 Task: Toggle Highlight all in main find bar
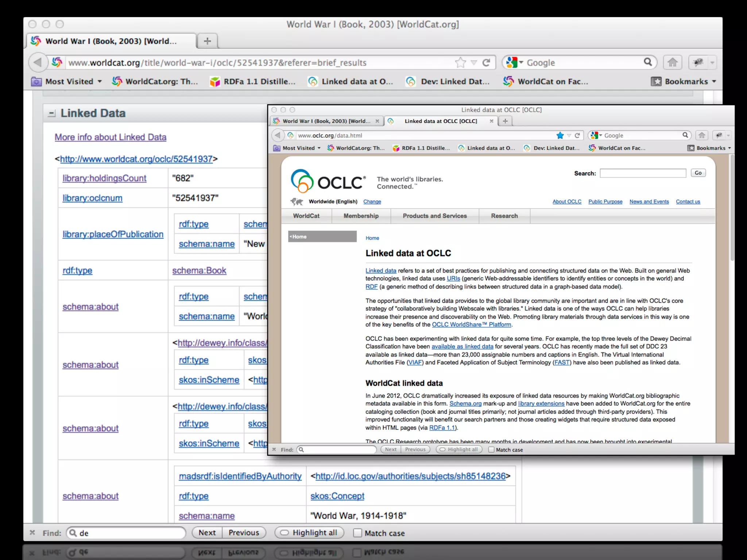pos(309,533)
